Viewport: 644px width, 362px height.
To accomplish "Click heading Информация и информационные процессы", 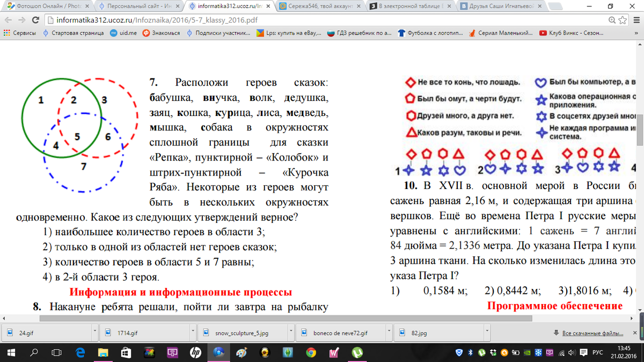I will pyautogui.click(x=181, y=293).
